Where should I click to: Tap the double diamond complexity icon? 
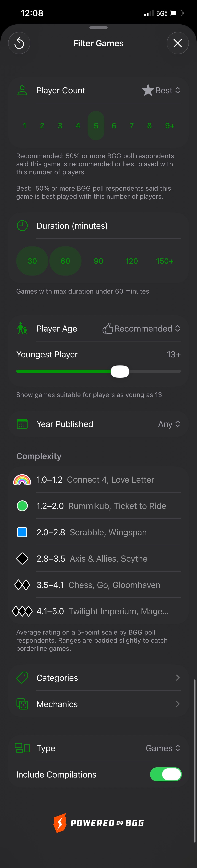(x=22, y=585)
